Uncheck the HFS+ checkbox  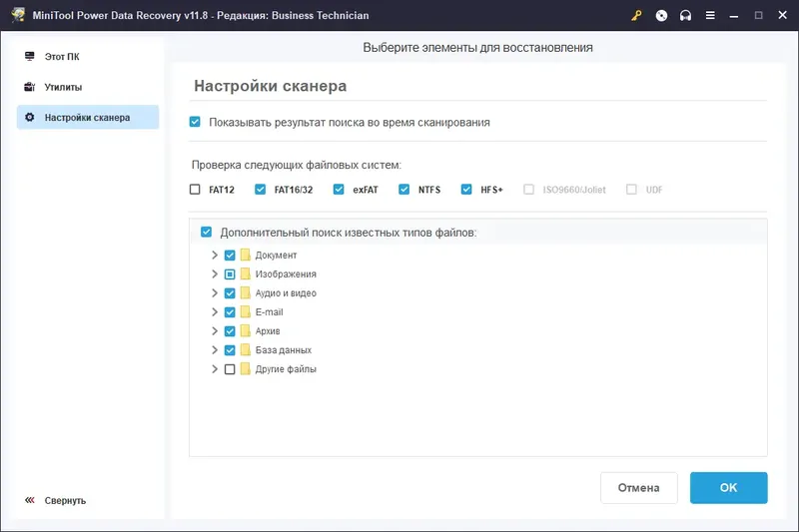(466, 190)
